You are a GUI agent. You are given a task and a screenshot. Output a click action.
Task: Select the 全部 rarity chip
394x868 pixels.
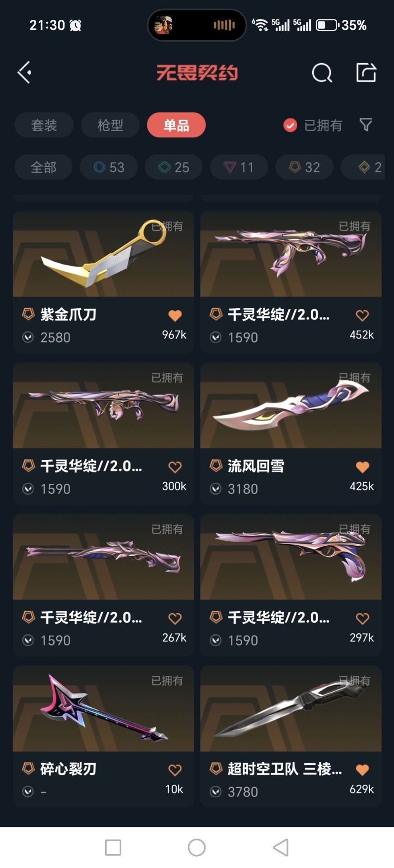click(43, 167)
